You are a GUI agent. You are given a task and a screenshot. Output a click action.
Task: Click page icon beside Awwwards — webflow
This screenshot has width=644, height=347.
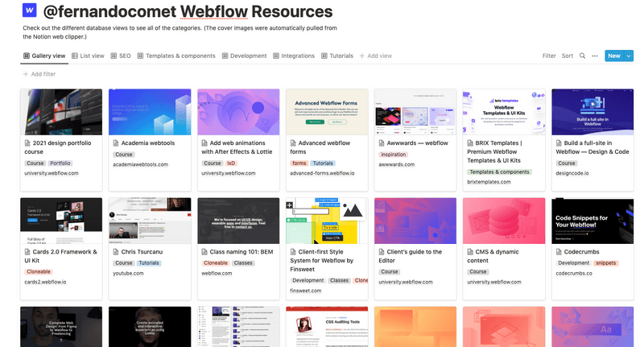coord(382,143)
